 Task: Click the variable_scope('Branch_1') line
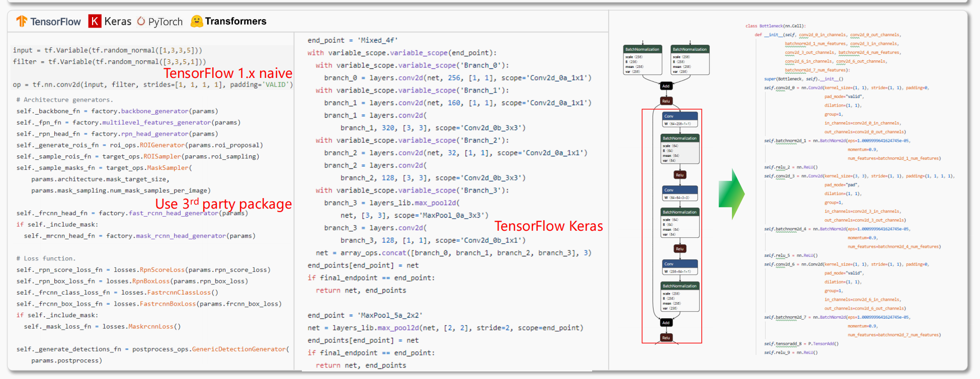413,90
